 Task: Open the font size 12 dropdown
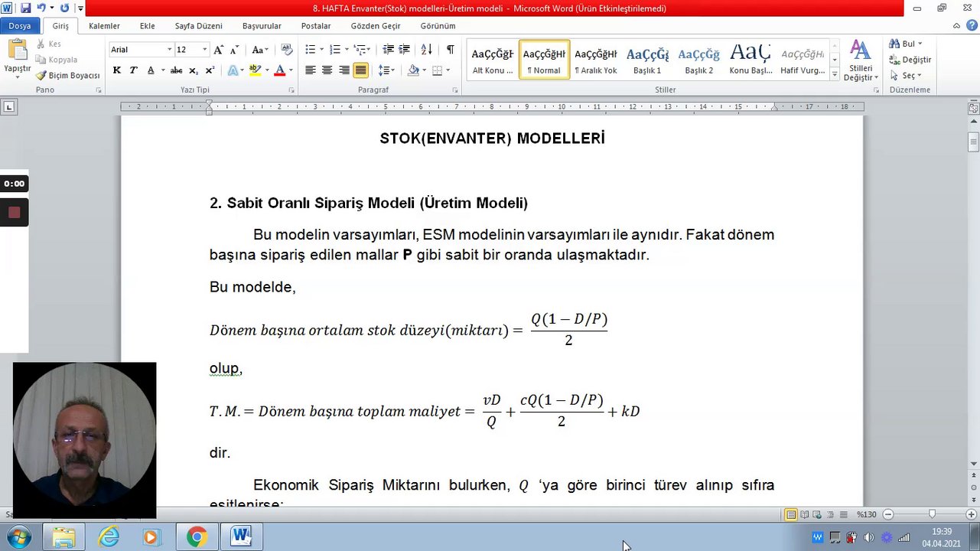pos(204,50)
